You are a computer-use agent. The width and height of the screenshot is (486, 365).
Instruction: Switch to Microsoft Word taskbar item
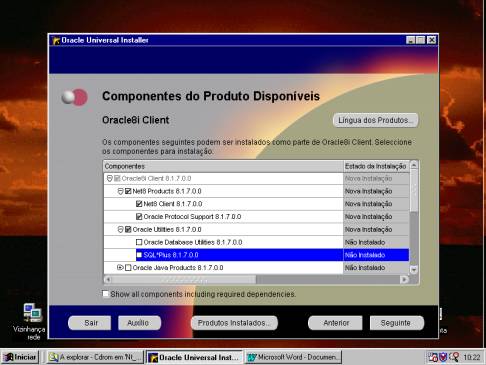coord(294,357)
